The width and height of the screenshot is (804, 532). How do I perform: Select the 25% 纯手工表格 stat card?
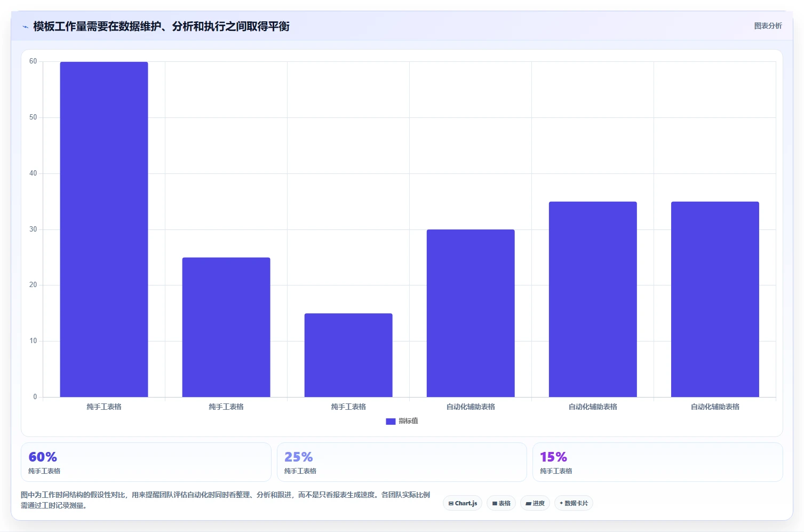pyautogui.click(x=402, y=462)
